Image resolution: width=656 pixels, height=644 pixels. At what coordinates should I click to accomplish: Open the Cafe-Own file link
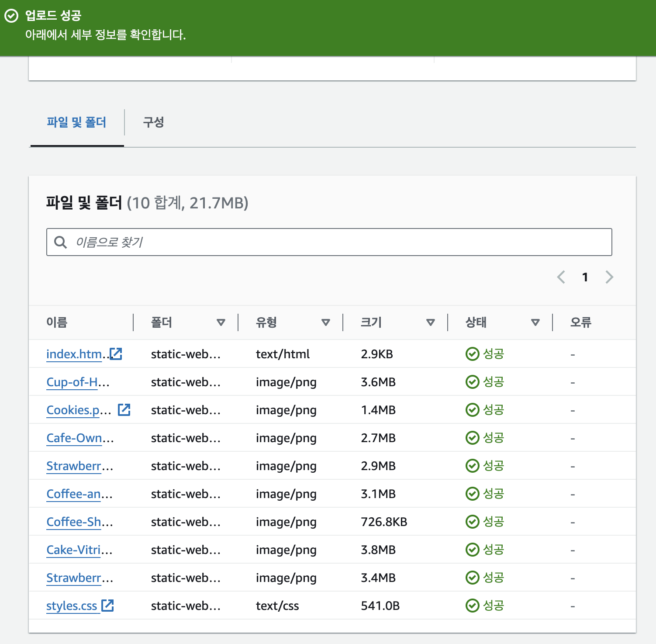pyautogui.click(x=74, y=438)
